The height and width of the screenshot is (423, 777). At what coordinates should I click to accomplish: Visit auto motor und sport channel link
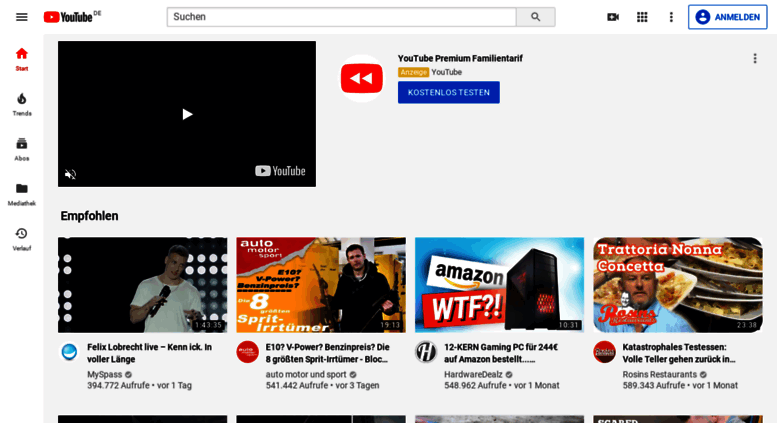(x=306, y=374)
